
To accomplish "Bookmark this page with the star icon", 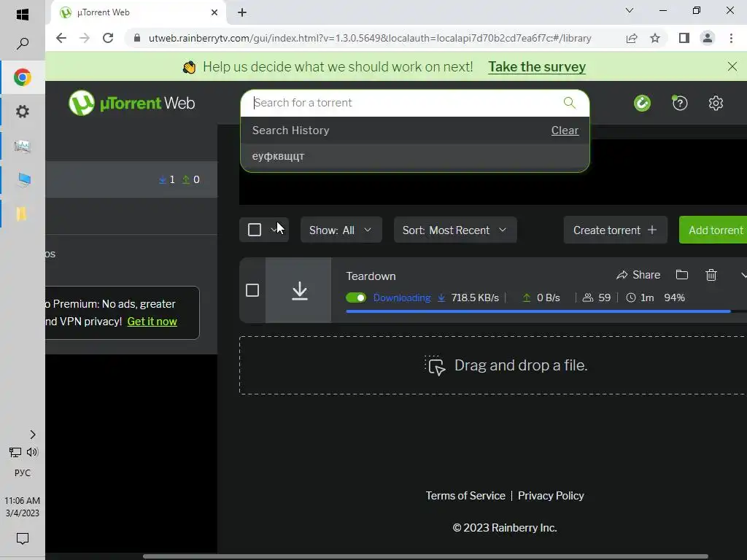I will click(655, 38).
